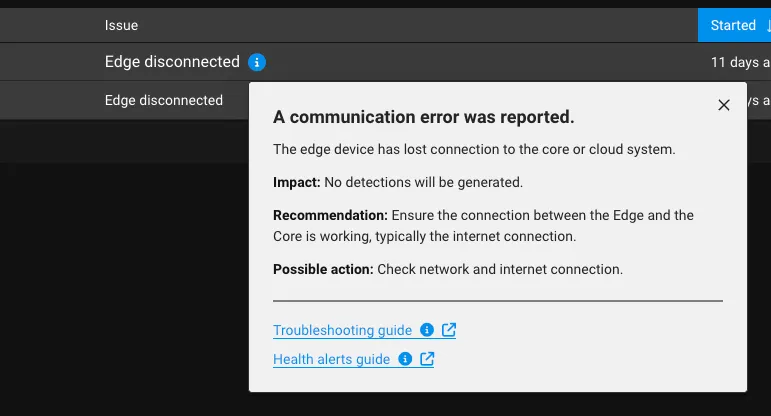Click the 11 days ago timestamp cell

[740, 62]
